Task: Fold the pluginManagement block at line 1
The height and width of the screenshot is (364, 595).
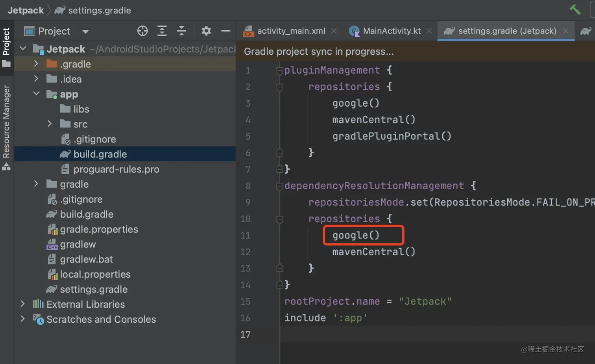Action: pyautogui.click(x=280, y=70)
